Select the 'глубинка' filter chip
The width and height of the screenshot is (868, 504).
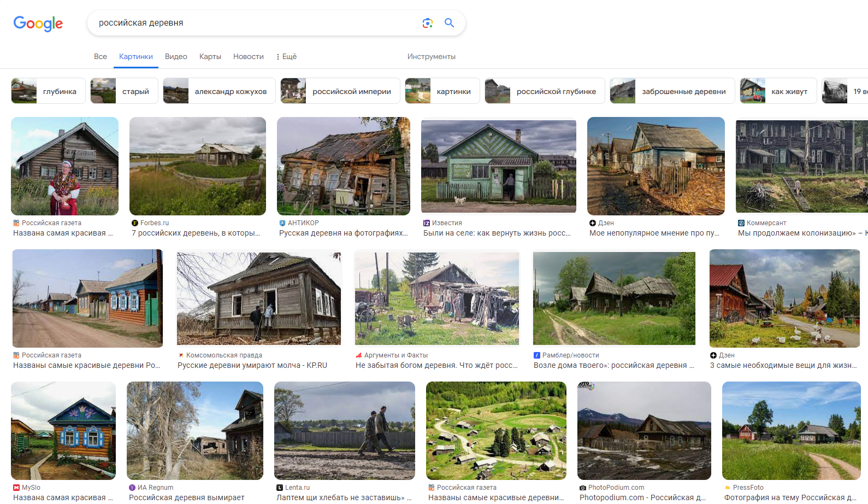(48, 91)
